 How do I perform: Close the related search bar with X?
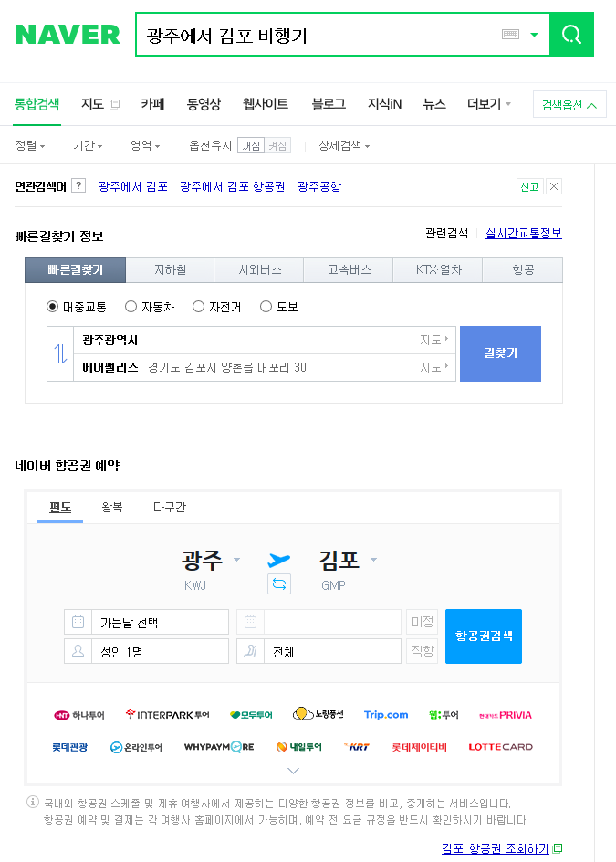tap(554, 186)
